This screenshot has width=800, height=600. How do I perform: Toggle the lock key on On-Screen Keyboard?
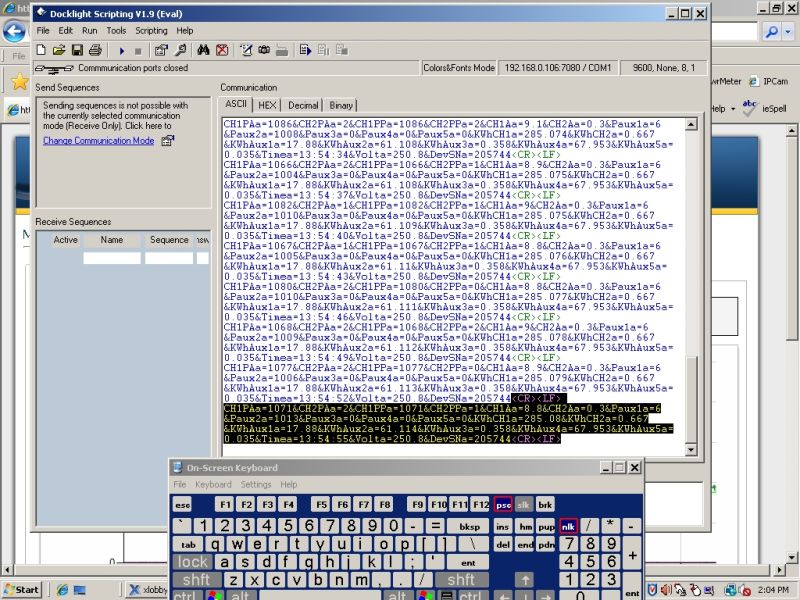pyautogui.click(x=193, y=562)
